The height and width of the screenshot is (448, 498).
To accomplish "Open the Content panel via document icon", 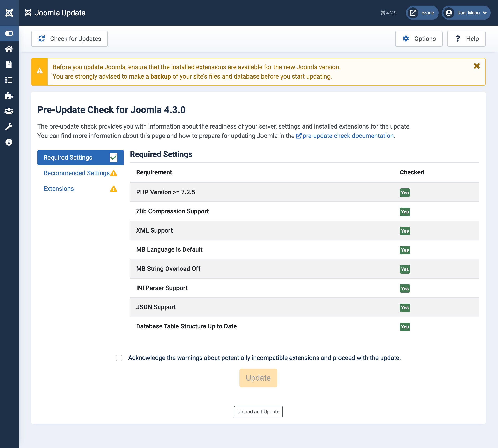I will pos(9,65).
